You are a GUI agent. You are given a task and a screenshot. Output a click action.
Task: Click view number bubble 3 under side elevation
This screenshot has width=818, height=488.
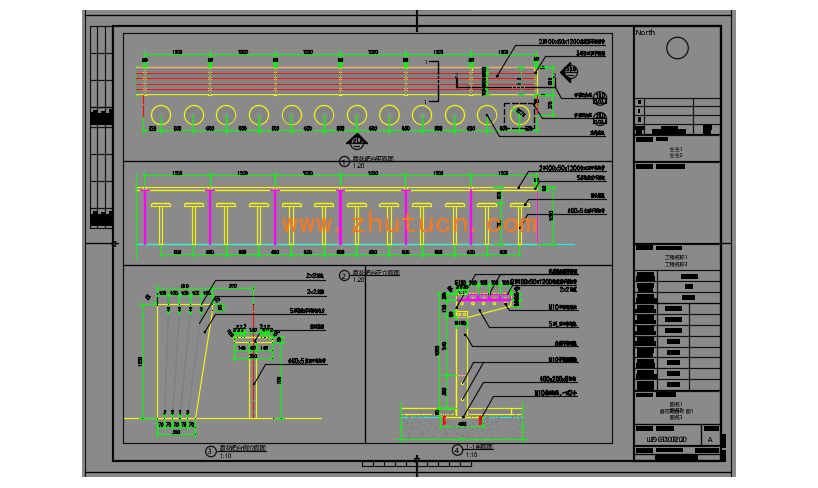(210, 451)
